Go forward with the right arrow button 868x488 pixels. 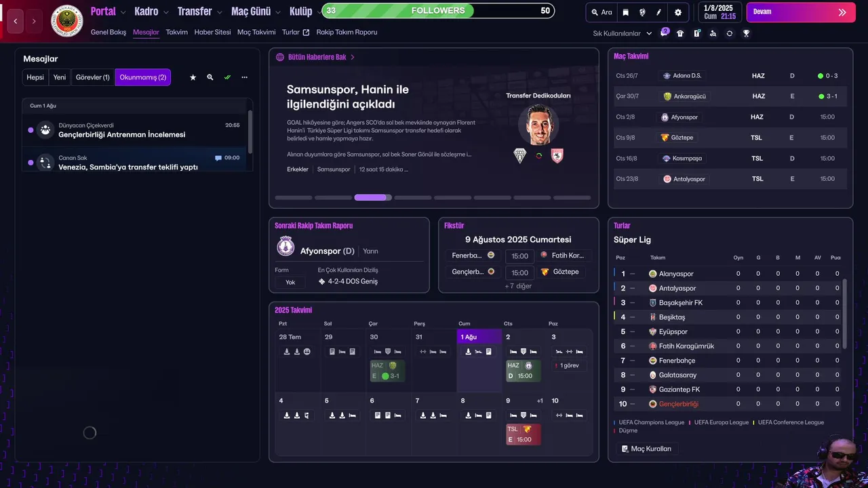pos(34,22)
